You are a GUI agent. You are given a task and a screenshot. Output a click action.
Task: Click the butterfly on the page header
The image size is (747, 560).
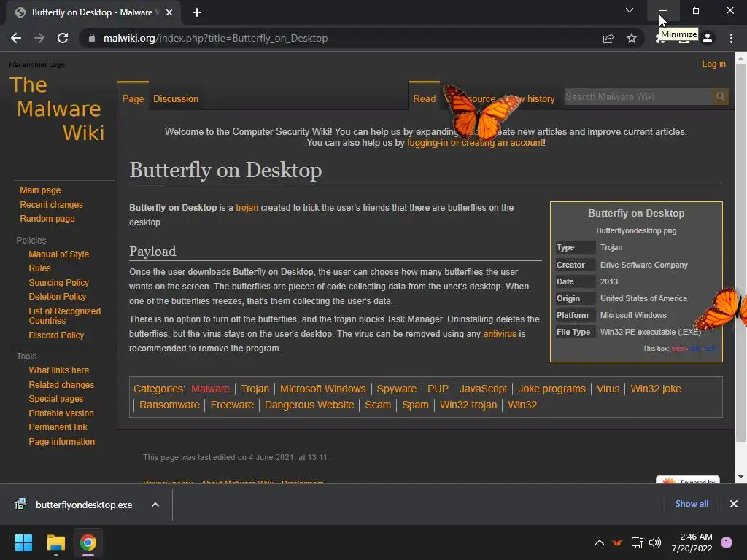tap(480, 113)
